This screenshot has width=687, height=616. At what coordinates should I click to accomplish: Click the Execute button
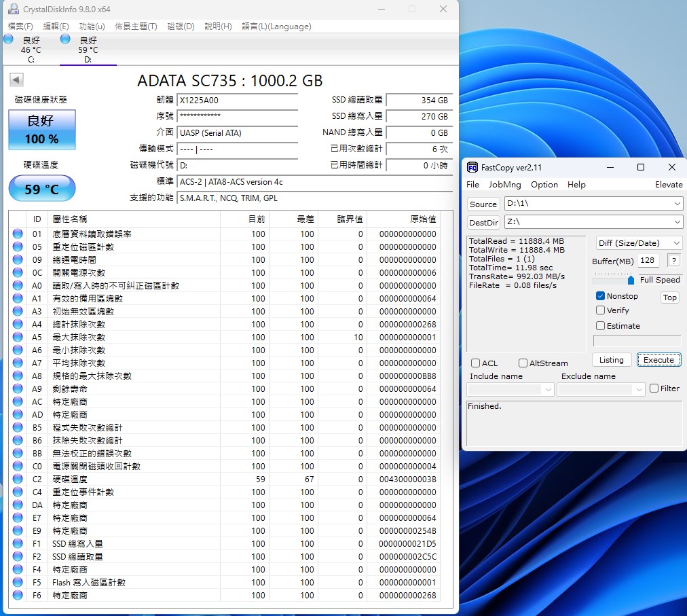click(x=658, y=360)
